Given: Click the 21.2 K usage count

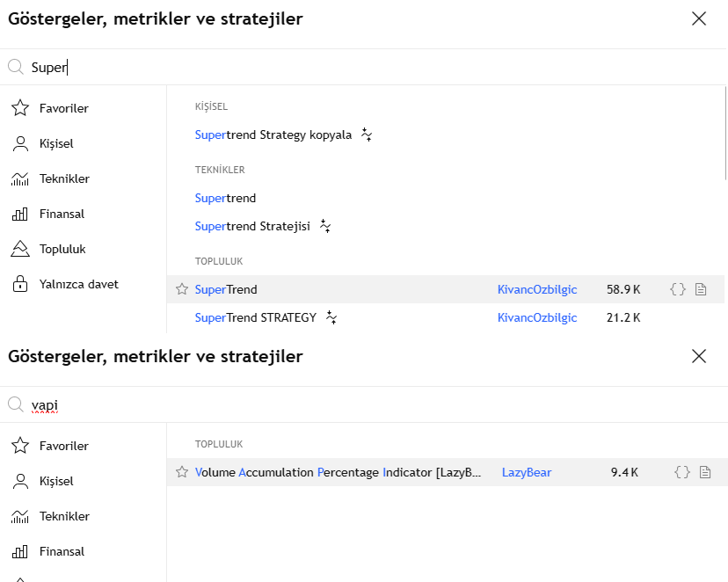Looking at the screenshot, I should pyautogui.click(x=623, y=317).
